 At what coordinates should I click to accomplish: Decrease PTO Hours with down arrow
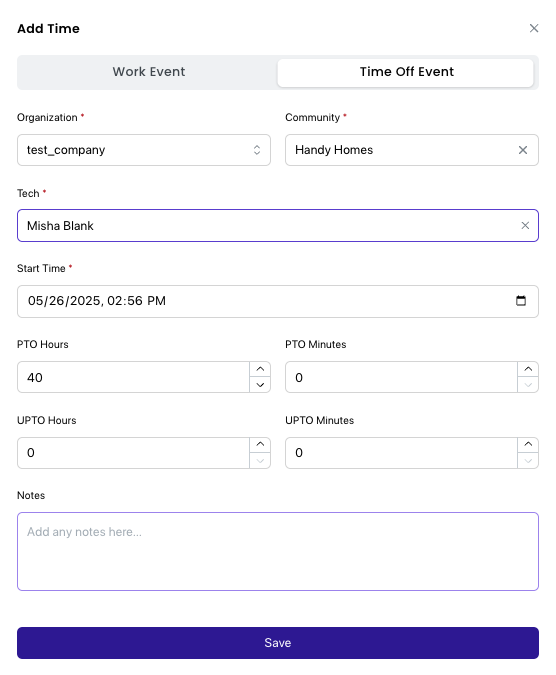260,385
